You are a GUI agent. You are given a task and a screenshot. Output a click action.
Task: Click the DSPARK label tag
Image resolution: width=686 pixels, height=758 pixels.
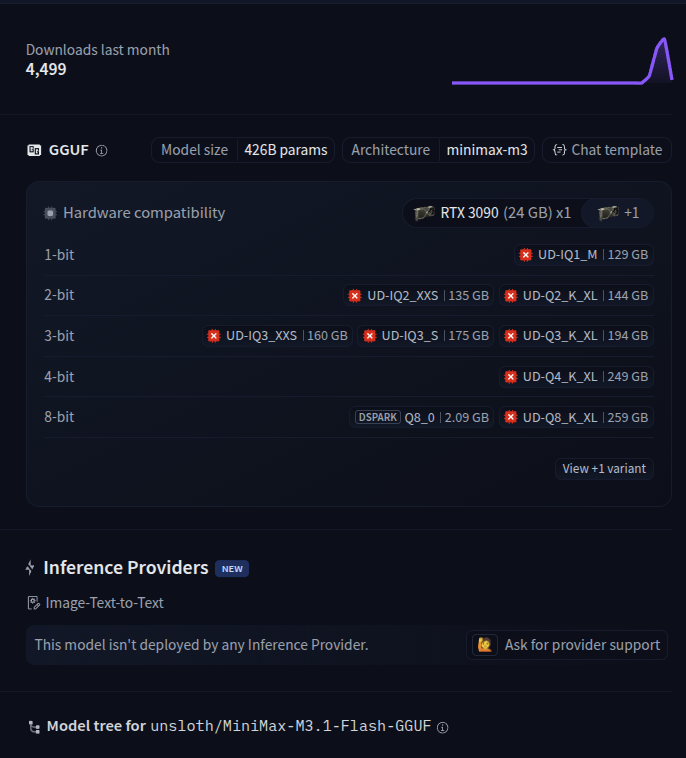click(378, 417)
